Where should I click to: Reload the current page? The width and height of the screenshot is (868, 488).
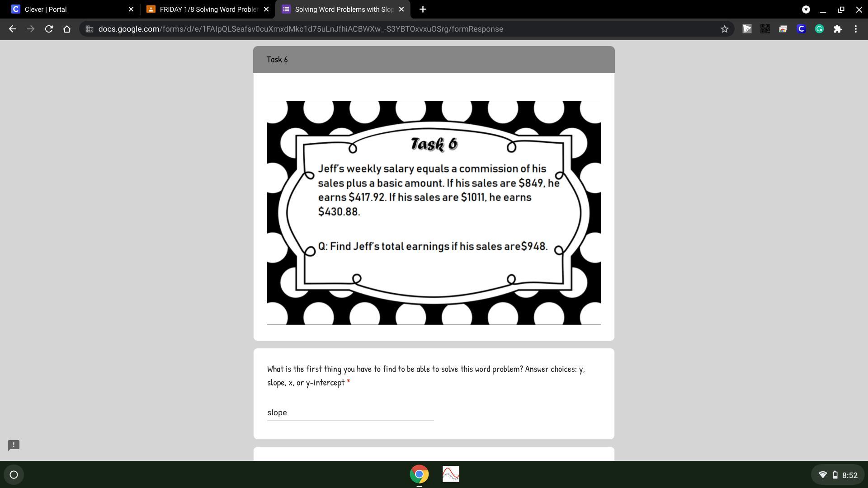[x=49, y=29]
